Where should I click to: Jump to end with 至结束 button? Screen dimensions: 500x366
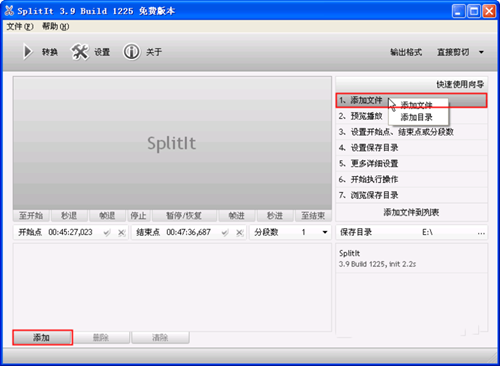313,216
